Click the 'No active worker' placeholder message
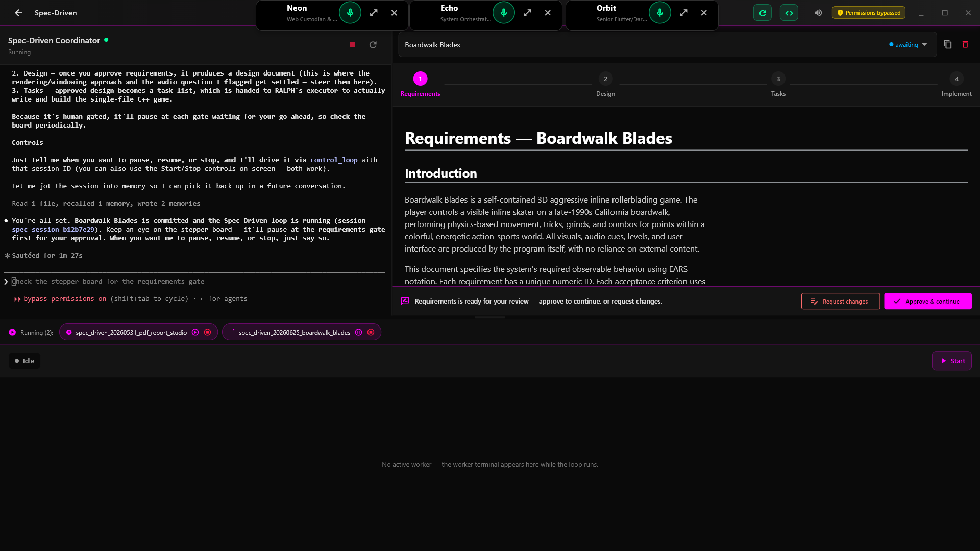Viewport: 980px width, 551px height. (x=490, y=465)
